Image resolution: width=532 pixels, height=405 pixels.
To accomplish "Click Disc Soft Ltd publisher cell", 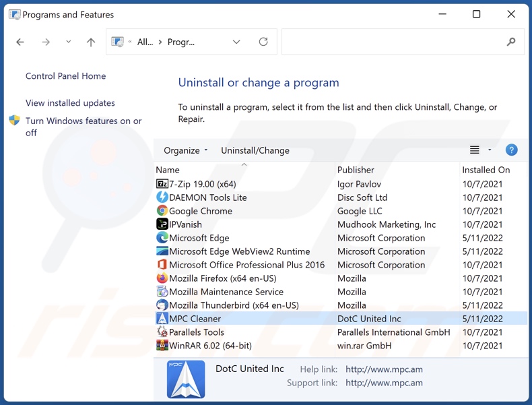I will 362,197.
